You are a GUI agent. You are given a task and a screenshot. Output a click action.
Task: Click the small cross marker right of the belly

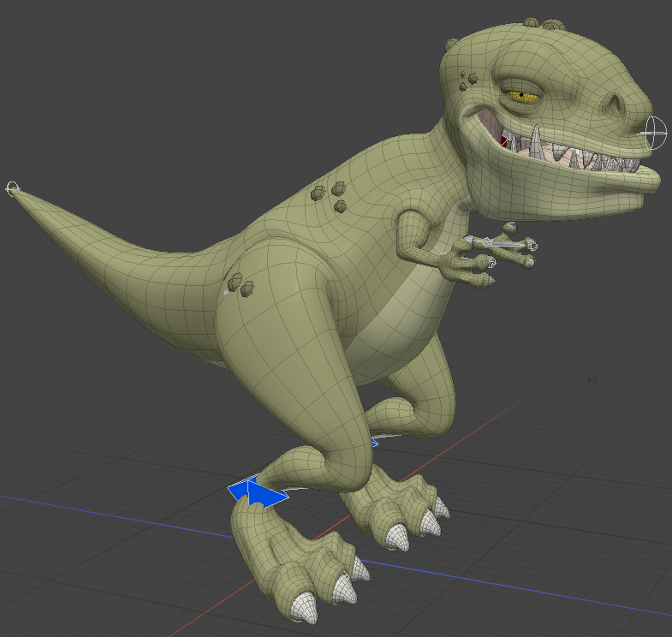tap(592, 378)
